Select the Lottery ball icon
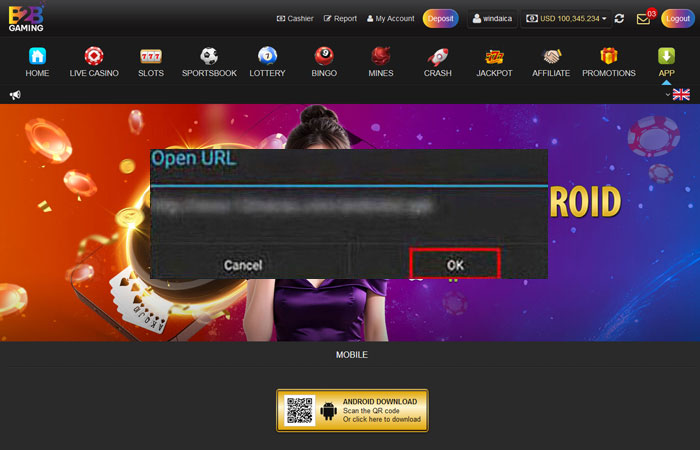700x450 pixels. click(x=267, y=56)
